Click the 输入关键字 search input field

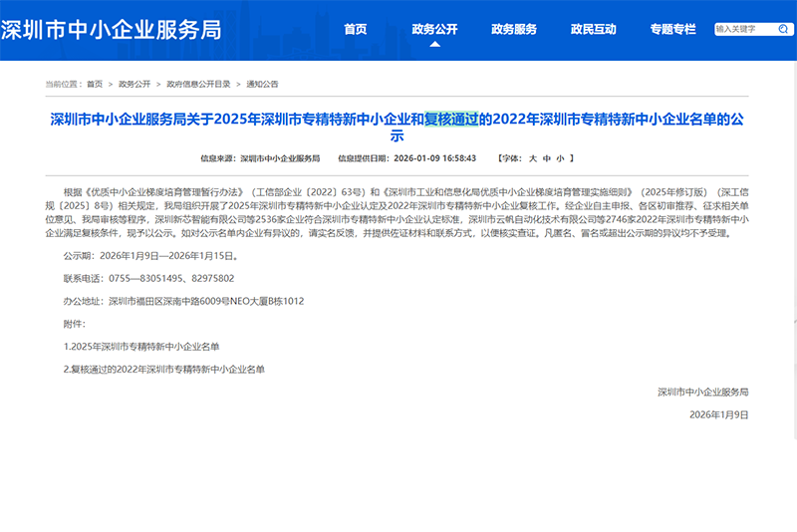coord(739,29)
